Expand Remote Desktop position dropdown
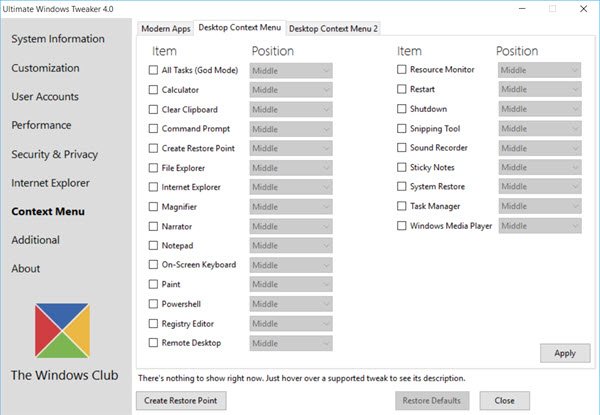The image size is (600, 415). click(291, 343)
